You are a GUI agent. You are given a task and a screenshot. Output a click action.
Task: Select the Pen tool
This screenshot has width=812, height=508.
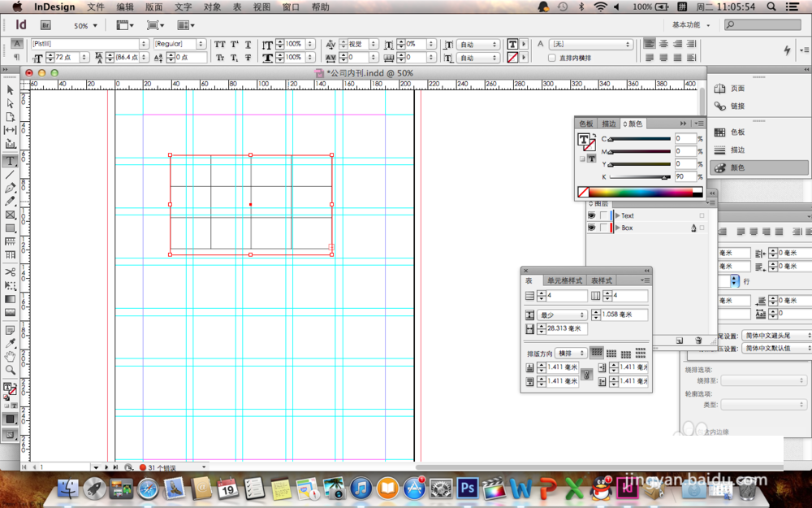tap(10, 189)
